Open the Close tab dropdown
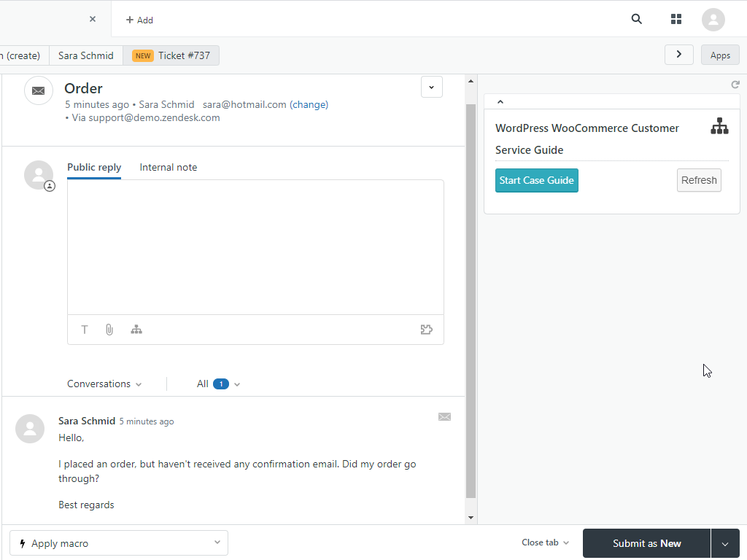 (545, 542)
